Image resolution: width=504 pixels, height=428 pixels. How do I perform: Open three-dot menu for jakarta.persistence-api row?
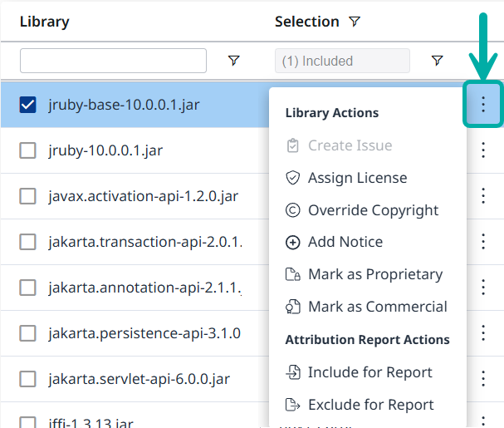tap(482, 333)
